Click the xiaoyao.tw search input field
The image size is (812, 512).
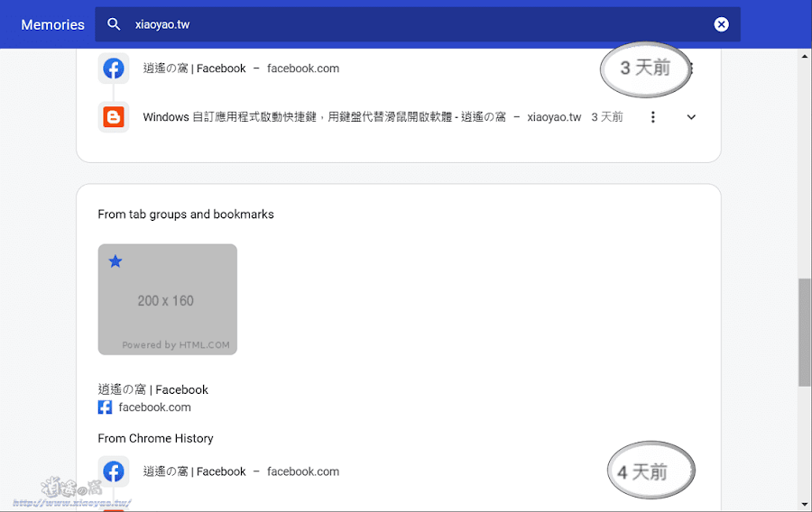click(418, 24)
